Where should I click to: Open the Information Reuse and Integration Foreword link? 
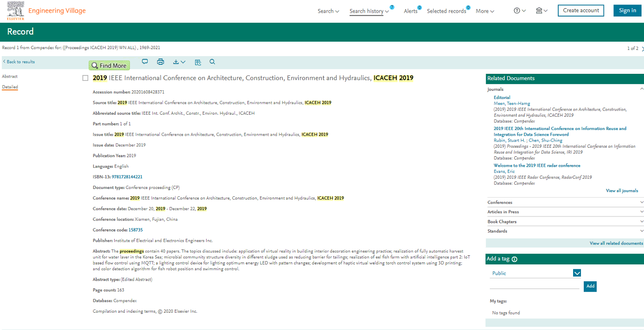560,132
